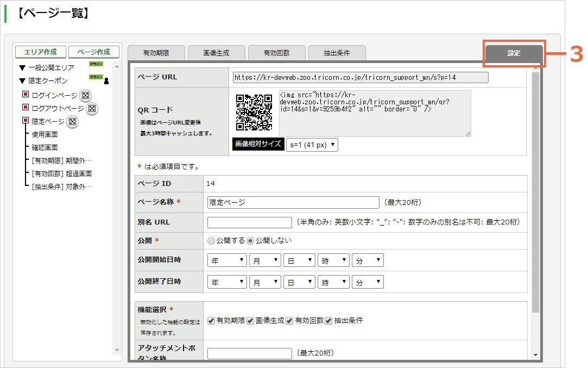Click the page tree scroll up arrow
Image resolution: width=588 pixels, height=368 pixels.
[x=117, y=66]
